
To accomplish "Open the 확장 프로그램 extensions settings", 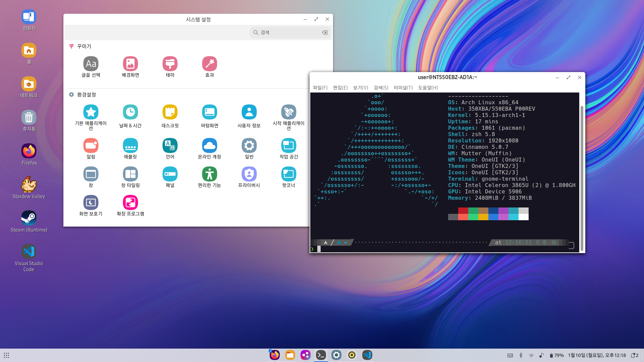I will click(130, 203).
